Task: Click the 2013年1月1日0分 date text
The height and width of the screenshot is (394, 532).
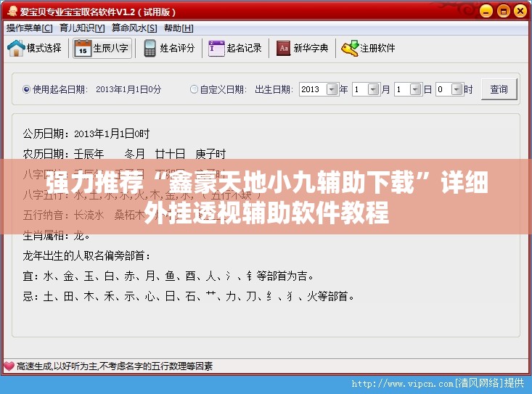Action: coord(128,89)
